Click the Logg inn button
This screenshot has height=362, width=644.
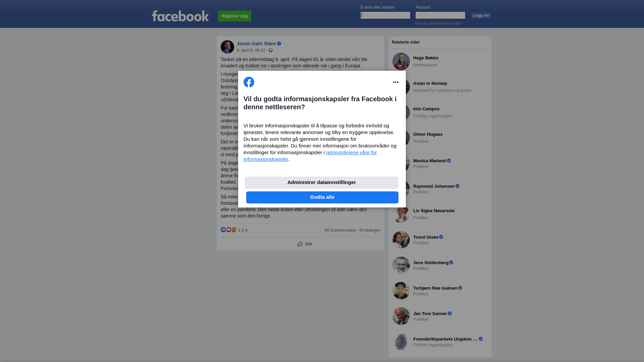coord(481,15)
